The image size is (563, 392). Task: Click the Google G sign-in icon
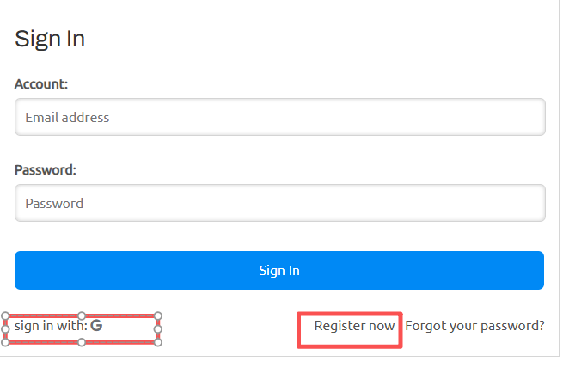96,326
